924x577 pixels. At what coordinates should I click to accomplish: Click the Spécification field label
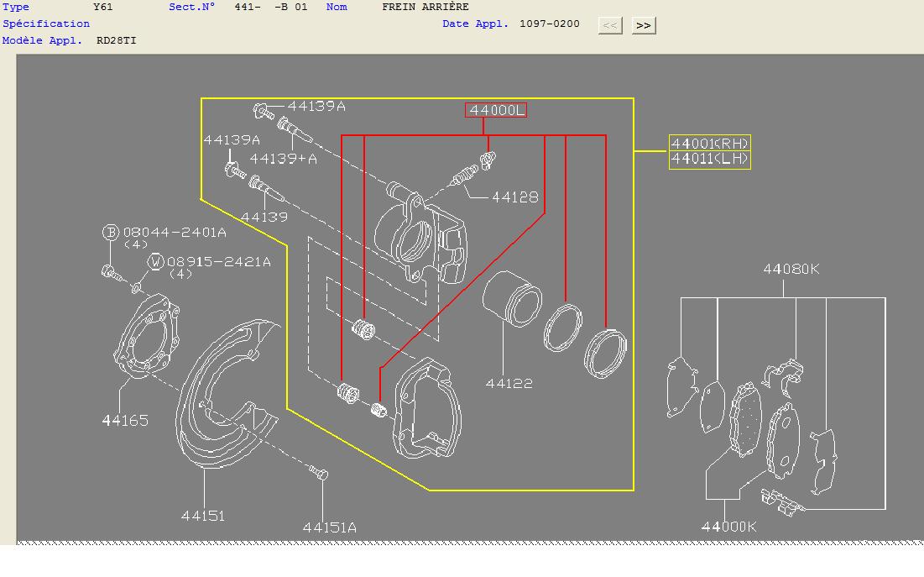46,24
